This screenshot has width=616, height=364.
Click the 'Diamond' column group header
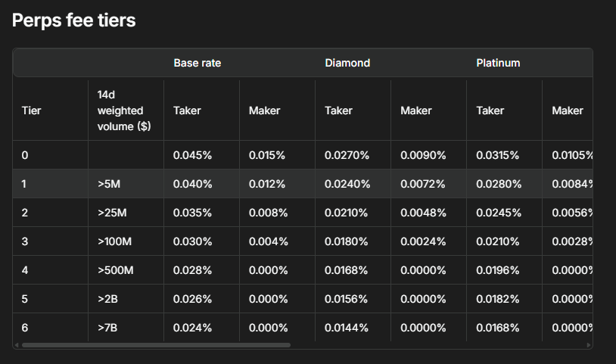[347, 63]
